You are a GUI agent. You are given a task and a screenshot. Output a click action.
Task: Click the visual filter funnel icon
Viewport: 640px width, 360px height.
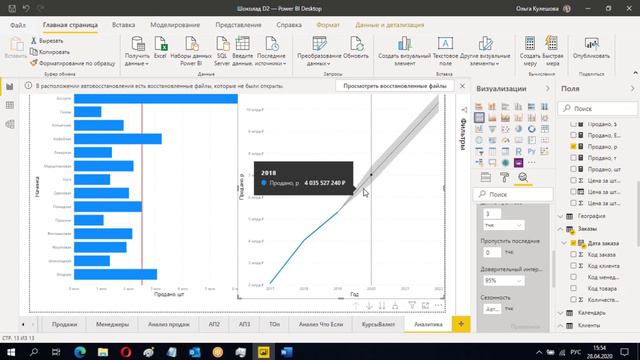pos(412,305)
